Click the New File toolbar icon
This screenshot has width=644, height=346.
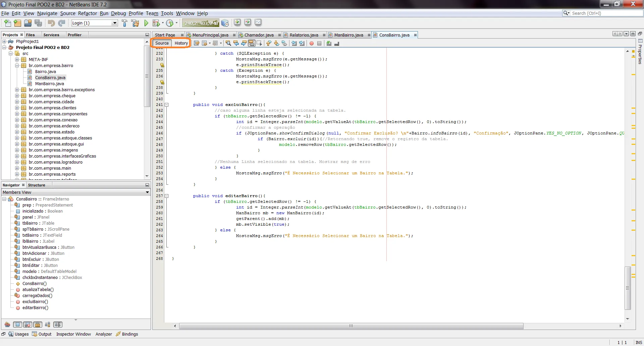coord(7,23)
